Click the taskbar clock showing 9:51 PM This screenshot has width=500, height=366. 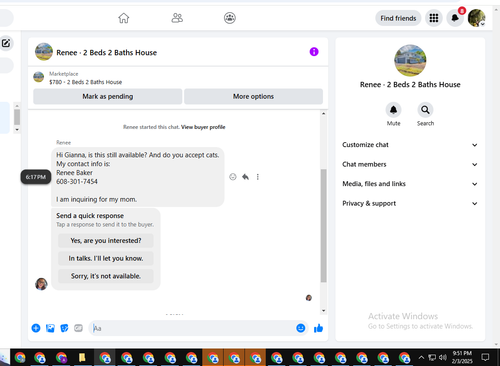tap(462, 357)
